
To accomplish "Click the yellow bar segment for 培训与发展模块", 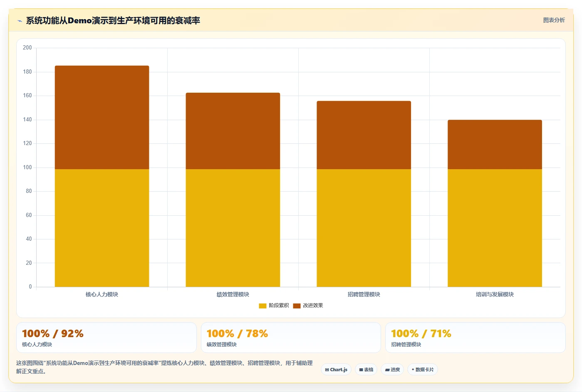I will click(x=495, y=228).
